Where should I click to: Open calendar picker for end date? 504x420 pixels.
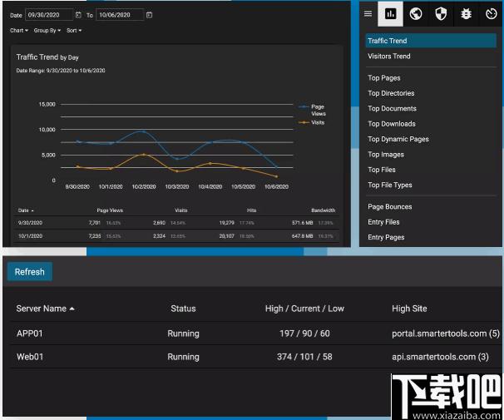pyautogui.click(x=149, y=15)
